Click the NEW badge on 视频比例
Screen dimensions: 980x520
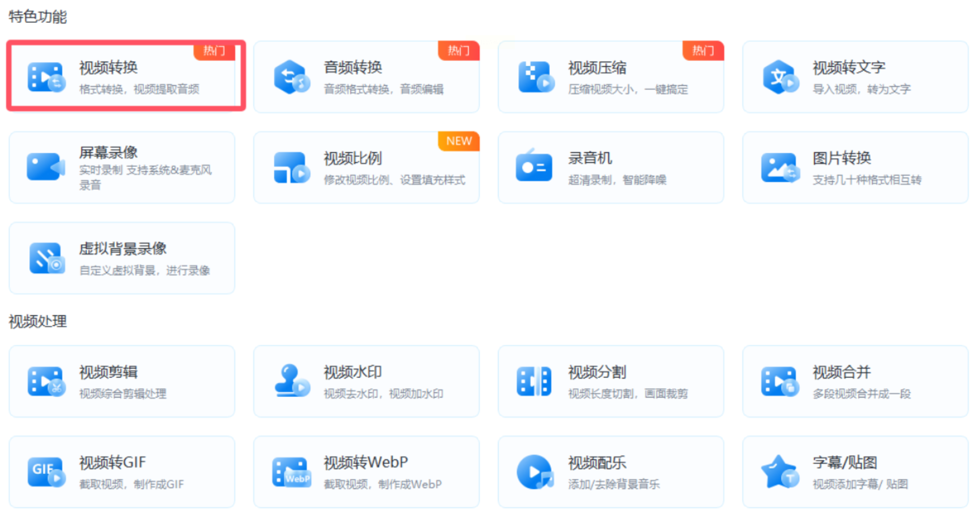pos(459,141)
